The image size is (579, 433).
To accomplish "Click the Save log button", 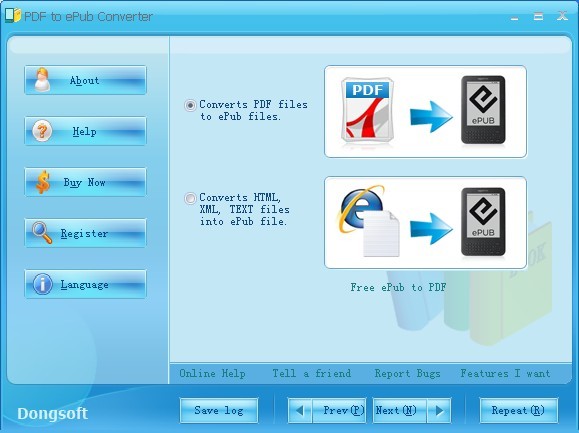I will [x=219, y=410].
